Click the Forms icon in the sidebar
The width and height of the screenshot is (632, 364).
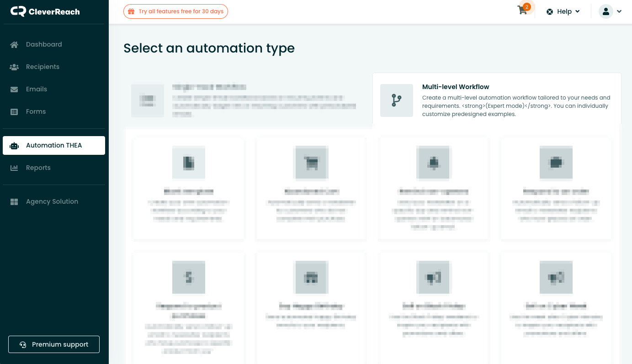(14, 111)
